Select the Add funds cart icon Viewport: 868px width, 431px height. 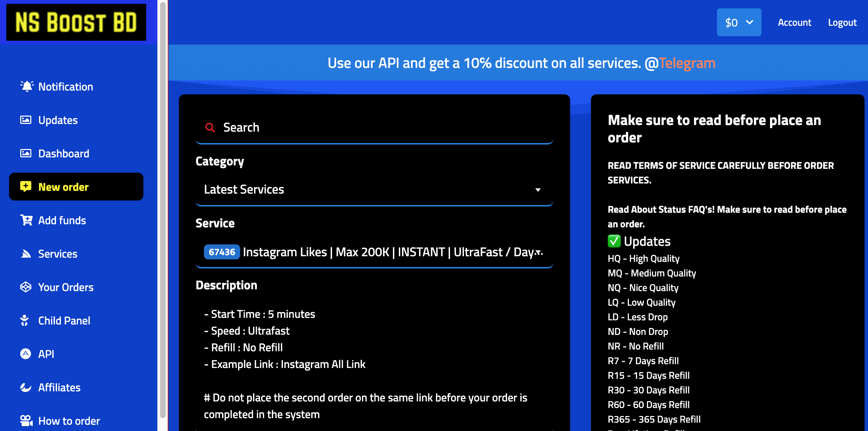pos(26,220)
